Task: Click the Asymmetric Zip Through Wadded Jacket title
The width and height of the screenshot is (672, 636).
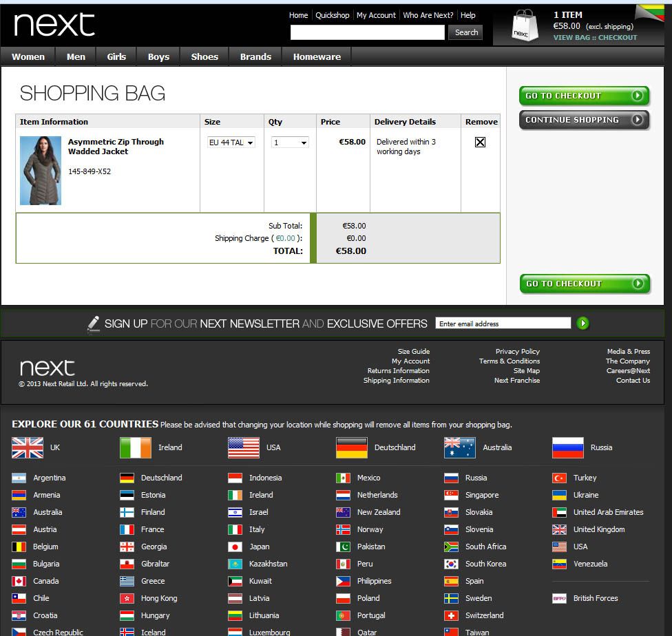Action: coord(116,147)
